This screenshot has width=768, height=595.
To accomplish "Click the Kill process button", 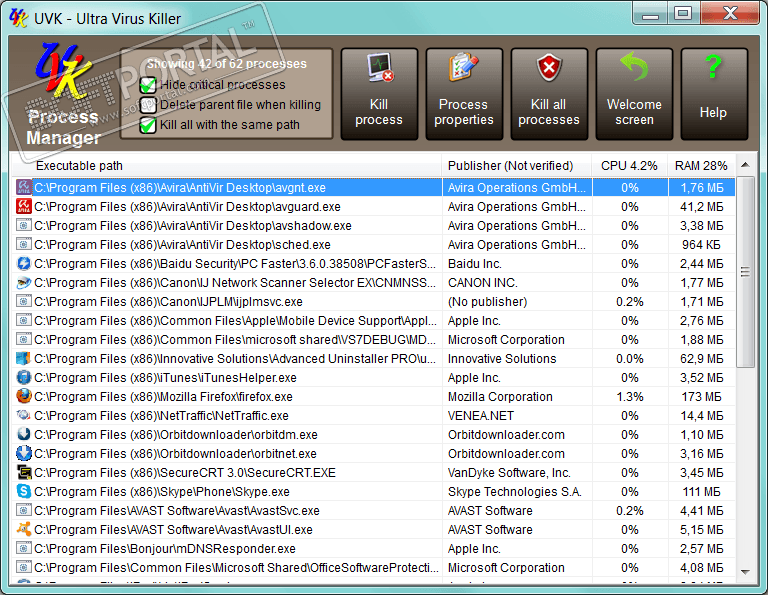I will point(379,94).
